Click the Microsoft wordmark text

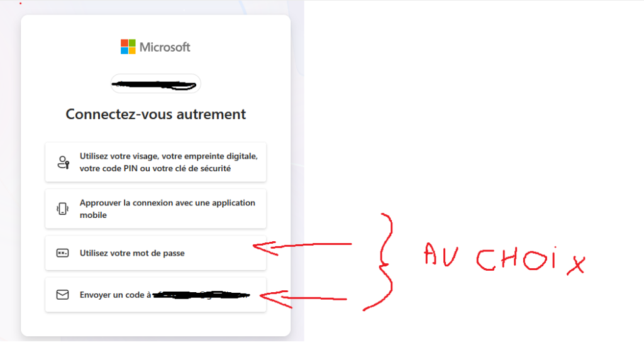(x=165, y=47)
